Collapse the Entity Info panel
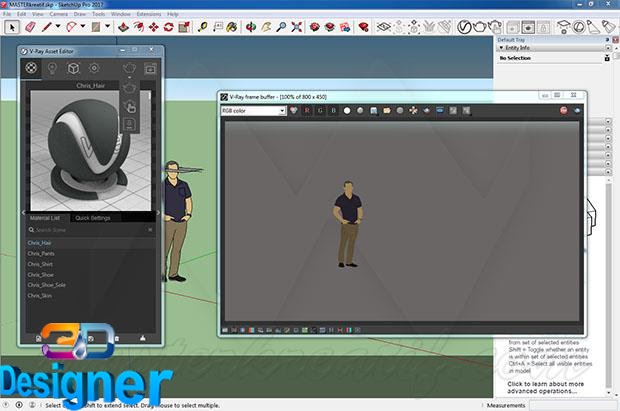This screenshot has width=620, height=411. click(x=501, y=48)
